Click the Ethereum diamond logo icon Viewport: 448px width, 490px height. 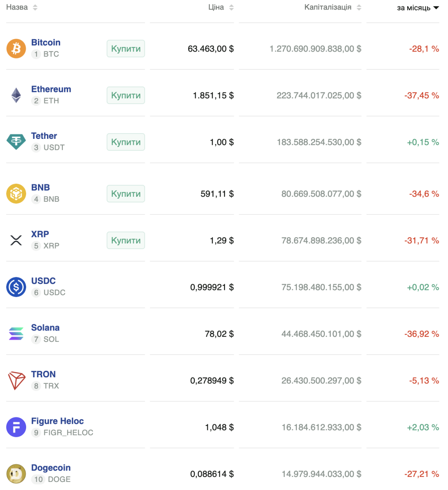point(16,95)
